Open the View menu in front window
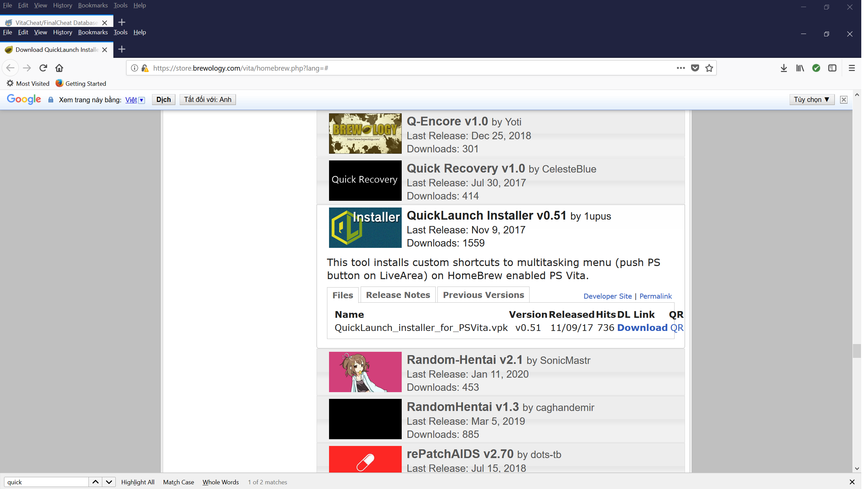This screenshot has height=489, width=868. pos(40,32)
